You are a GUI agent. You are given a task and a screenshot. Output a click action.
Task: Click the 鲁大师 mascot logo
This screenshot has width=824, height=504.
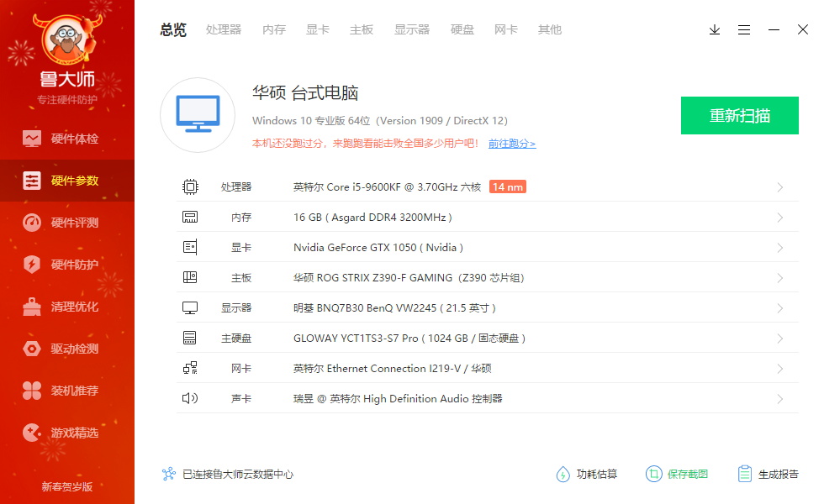pos(66,39)
